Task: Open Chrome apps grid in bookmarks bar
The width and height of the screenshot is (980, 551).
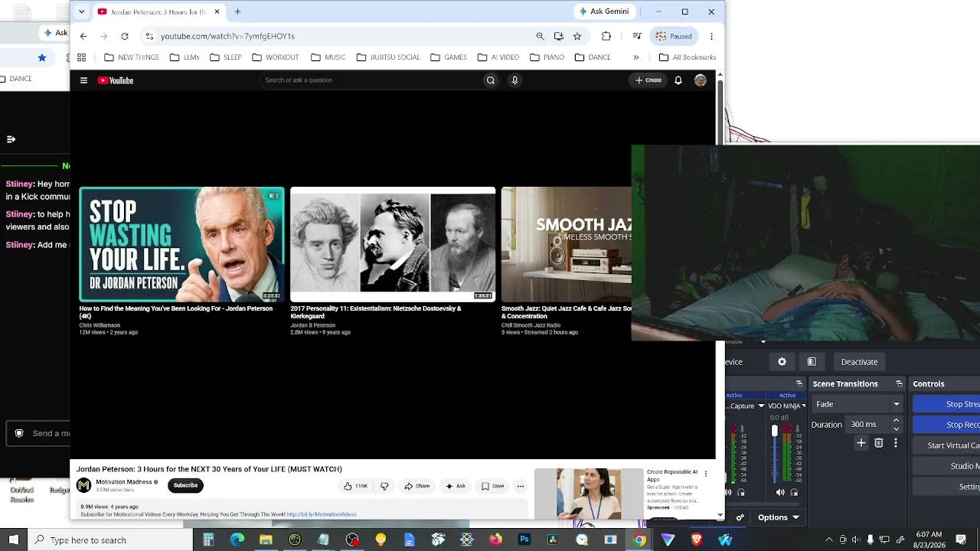Action: [81, 57]
